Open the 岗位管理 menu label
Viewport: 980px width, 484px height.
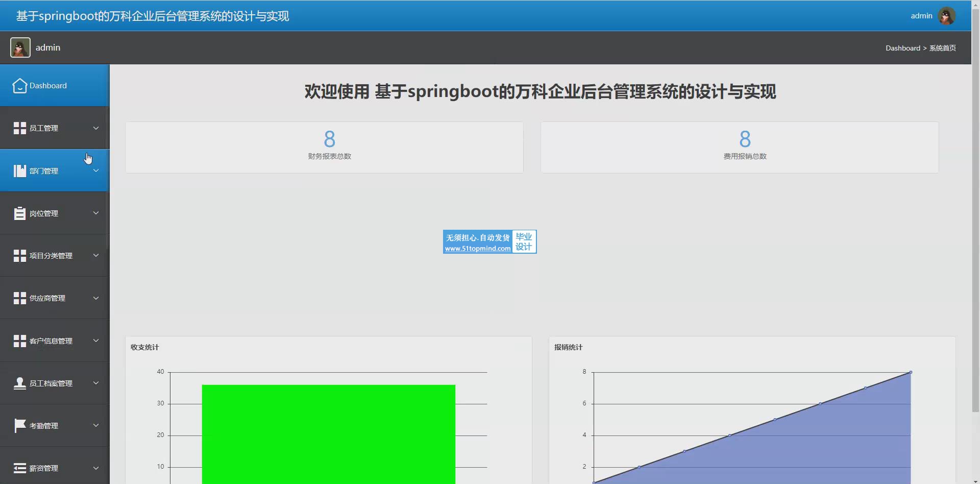click(x=44, y=213)
